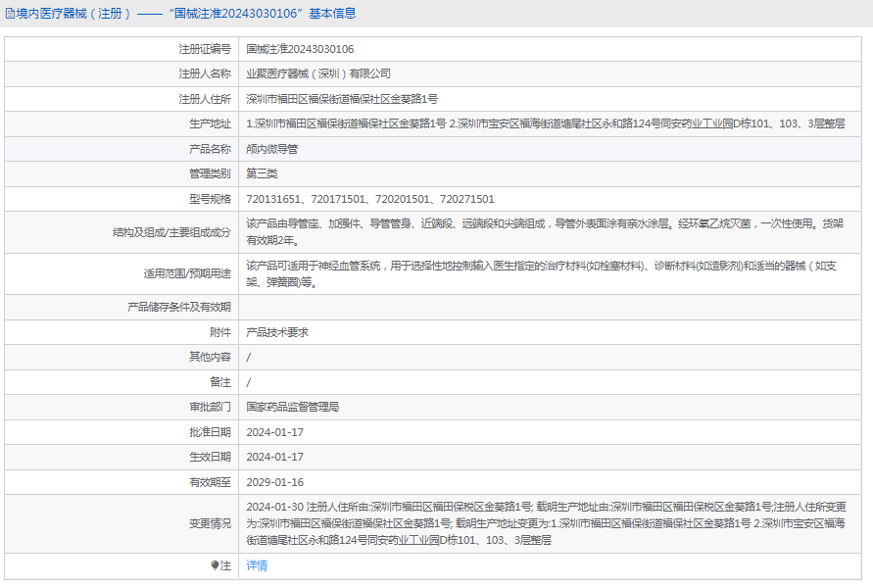
Task: Click model numbers 720131651、720171501 value
Action: (370, 199)
